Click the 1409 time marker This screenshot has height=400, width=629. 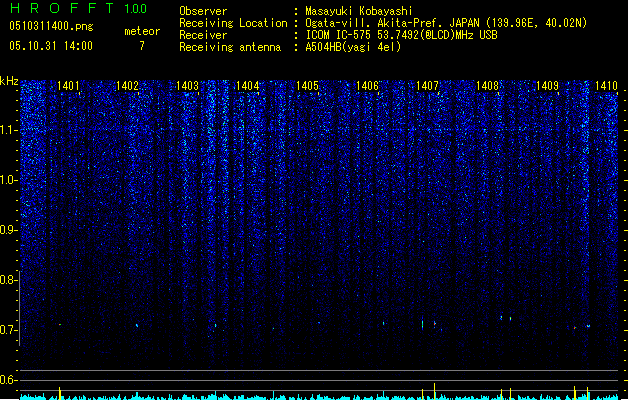tap(548, 86)
